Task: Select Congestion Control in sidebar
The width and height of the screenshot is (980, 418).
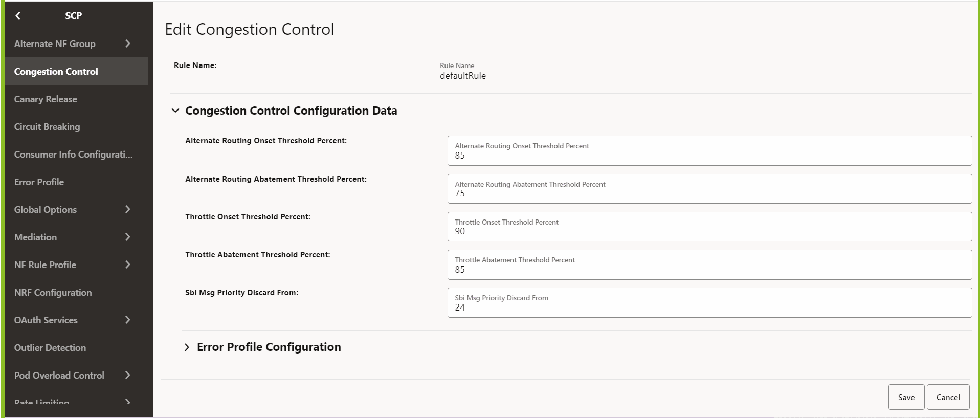Action: point(56,72)
